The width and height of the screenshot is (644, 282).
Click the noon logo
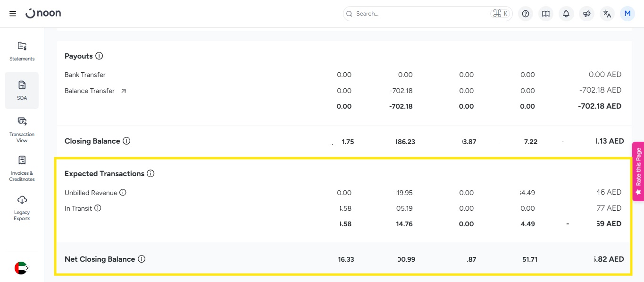43,13
